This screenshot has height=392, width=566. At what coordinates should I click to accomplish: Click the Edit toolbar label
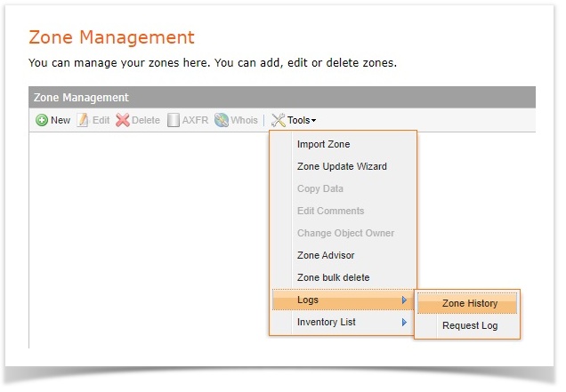101,120
